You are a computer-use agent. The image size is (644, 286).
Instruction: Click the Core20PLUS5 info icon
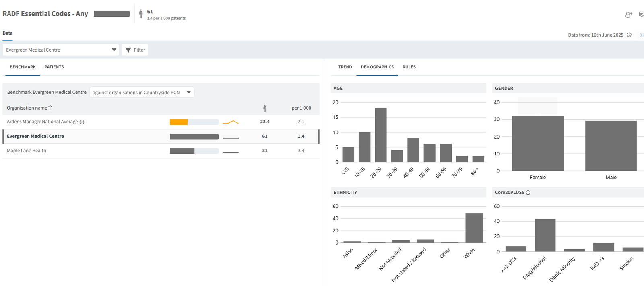(528, 193)
